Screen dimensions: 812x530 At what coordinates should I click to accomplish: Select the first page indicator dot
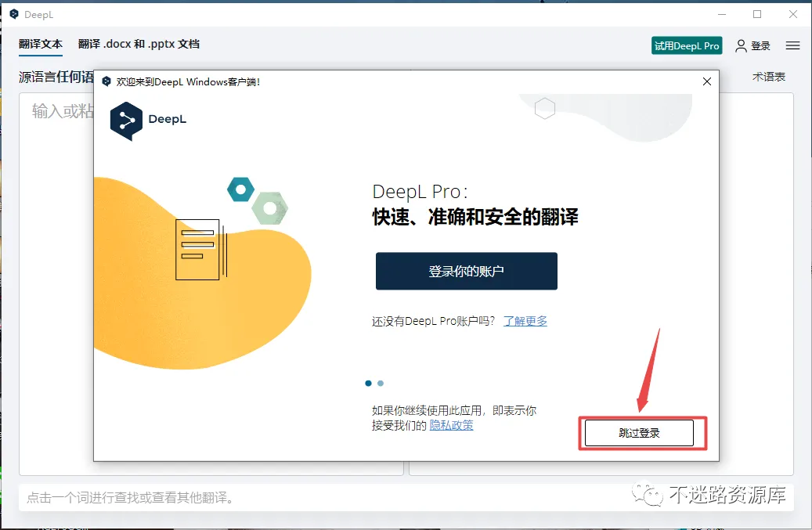pyautogui.click(x=368, y=383)
